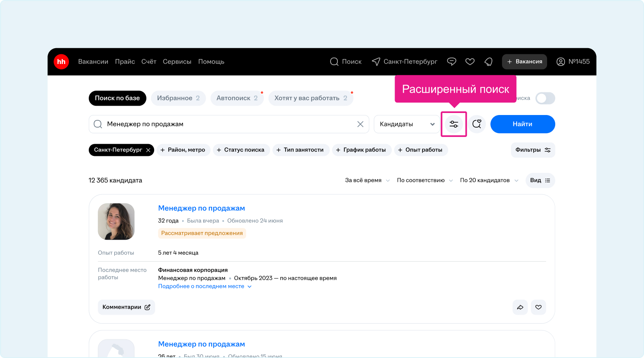The width and height of the screenshot is (644, 358).
Task: Open the Прайс menu item
Action: [125, 62]
